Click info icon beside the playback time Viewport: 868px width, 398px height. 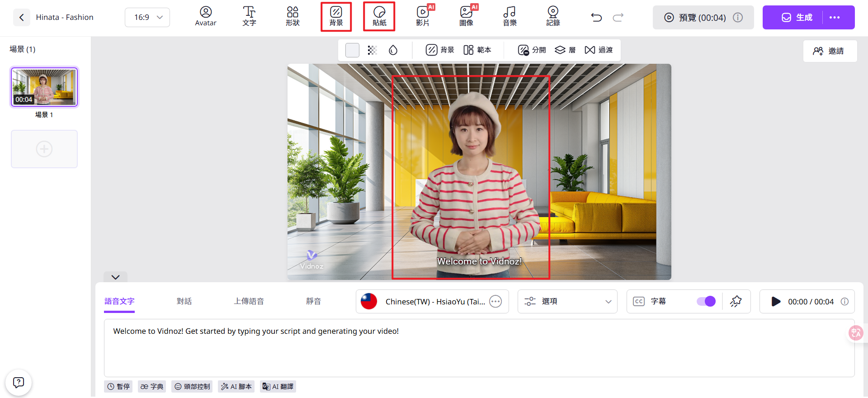click(844, 302)
